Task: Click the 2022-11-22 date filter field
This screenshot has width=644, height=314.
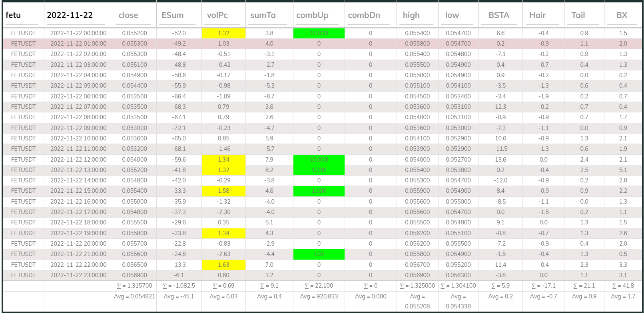Action: (76, 16)
